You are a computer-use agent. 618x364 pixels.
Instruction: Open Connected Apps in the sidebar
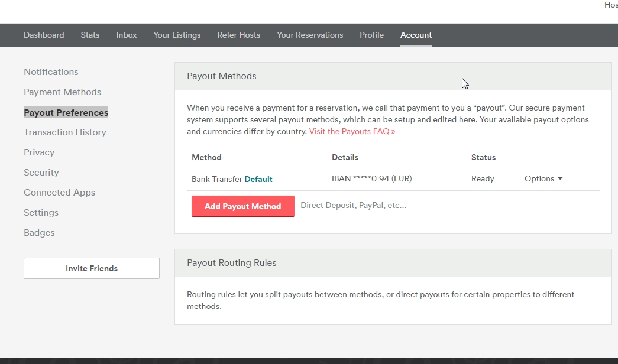(x=59, y=193)
